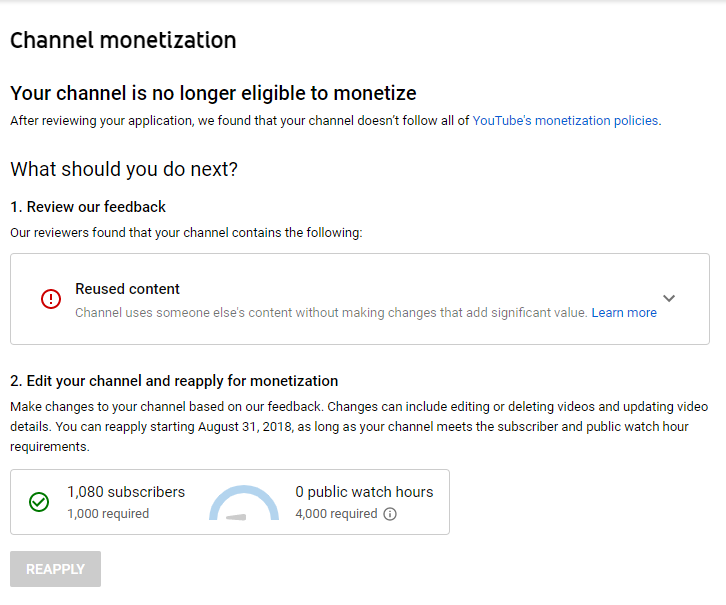The image size is (726, 605).
Task: Click the greyed-out REAPPLY button
Action: (x=56, y=569)
